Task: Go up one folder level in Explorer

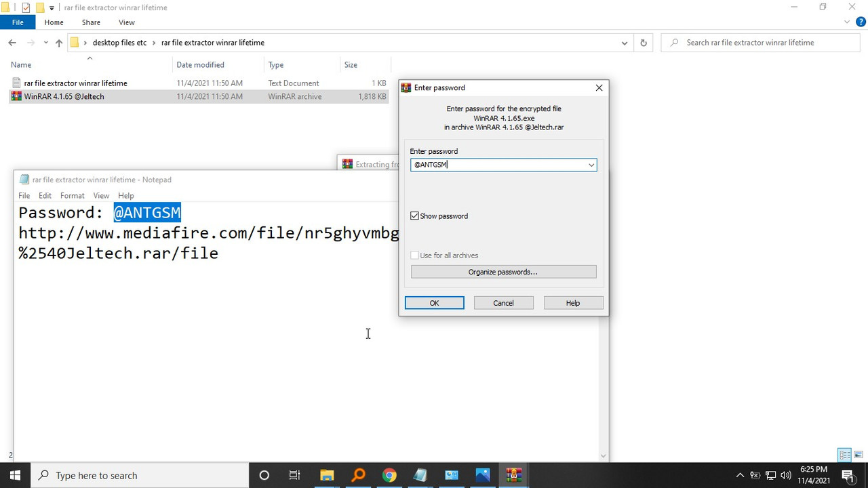Action: coord(59,43)
